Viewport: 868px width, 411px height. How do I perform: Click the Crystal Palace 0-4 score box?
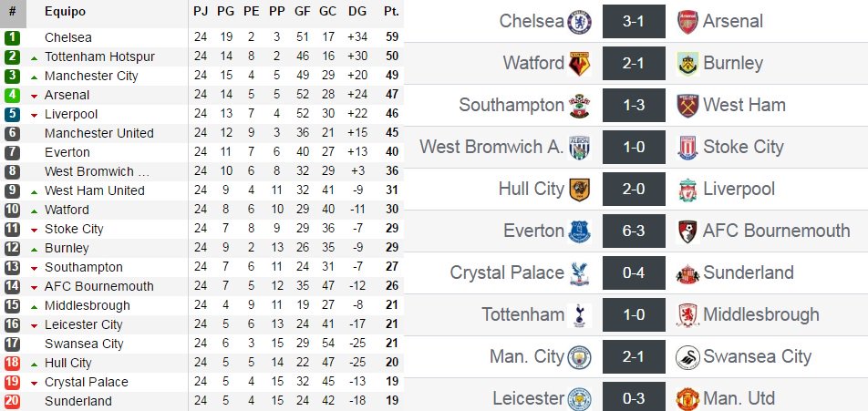tap(634, 272)
